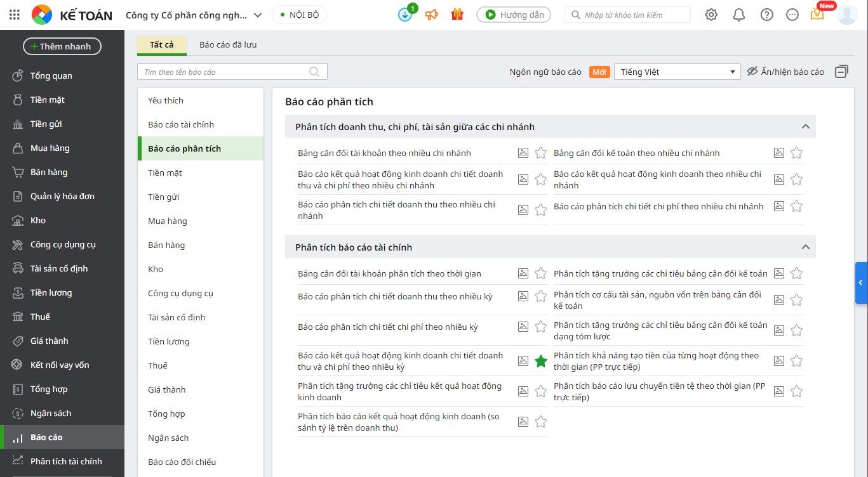868x477 pixels.
Task: Open Mua hàng module in the dark sidebar
Action: point(62,148)
